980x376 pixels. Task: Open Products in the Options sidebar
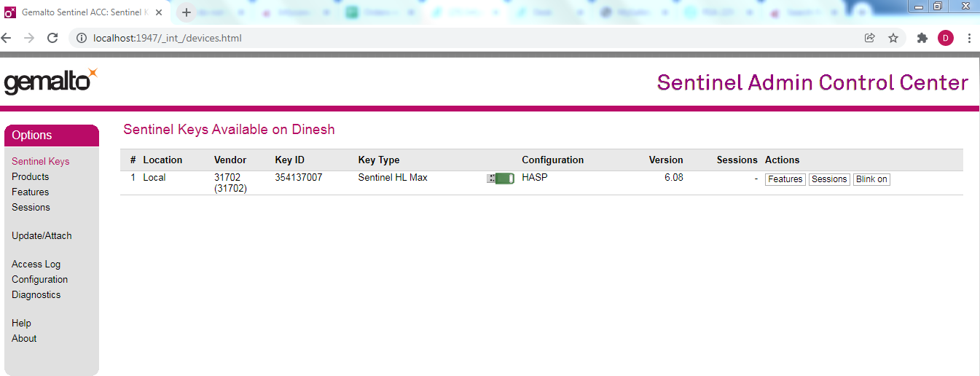(x=31, y=176)
